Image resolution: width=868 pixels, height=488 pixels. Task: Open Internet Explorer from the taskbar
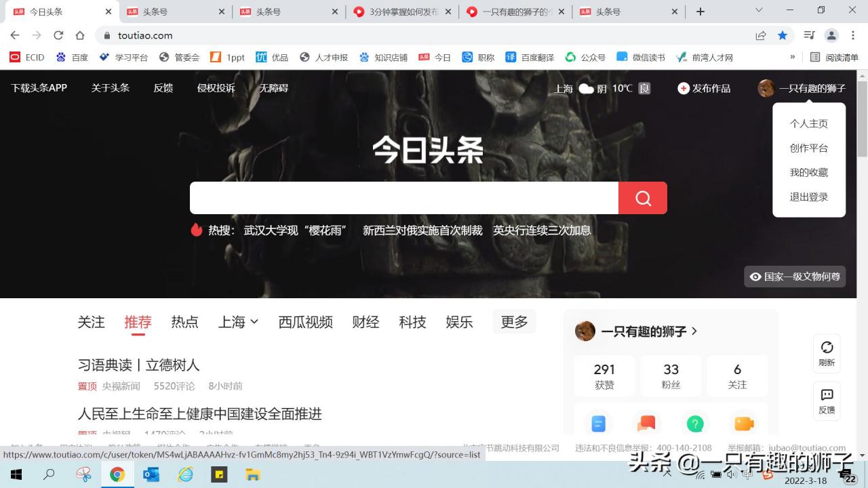click(185, 474)
